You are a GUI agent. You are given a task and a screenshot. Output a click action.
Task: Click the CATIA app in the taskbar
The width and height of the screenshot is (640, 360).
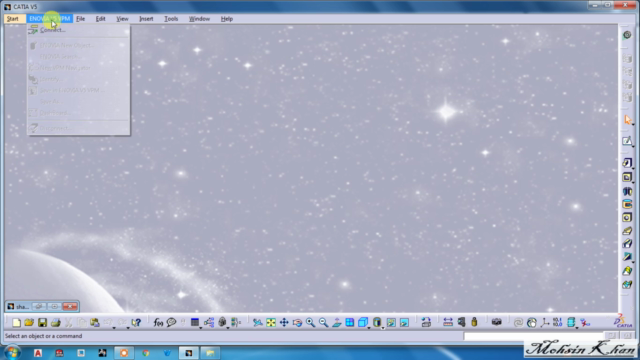(x=188, y=353)
